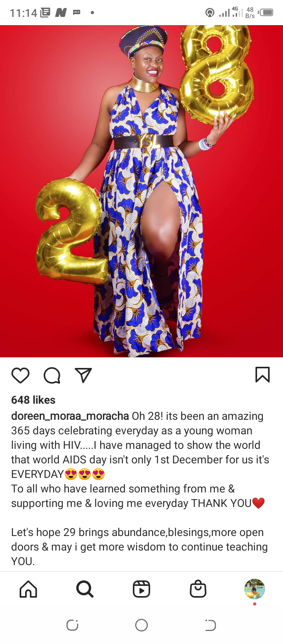The width and height of the screenshot is (283, 644).
Task: Tap the battery indicator in status bar
Action: 266,13
